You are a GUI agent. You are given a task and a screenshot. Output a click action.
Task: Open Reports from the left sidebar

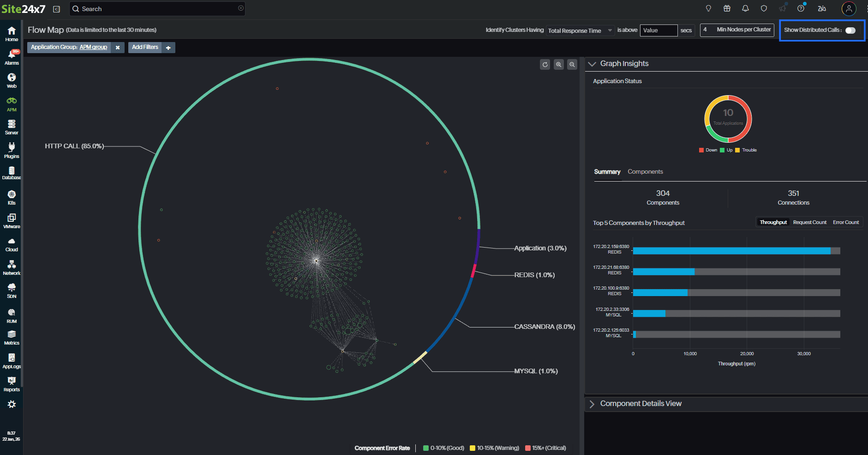click(x=11, y=382)
